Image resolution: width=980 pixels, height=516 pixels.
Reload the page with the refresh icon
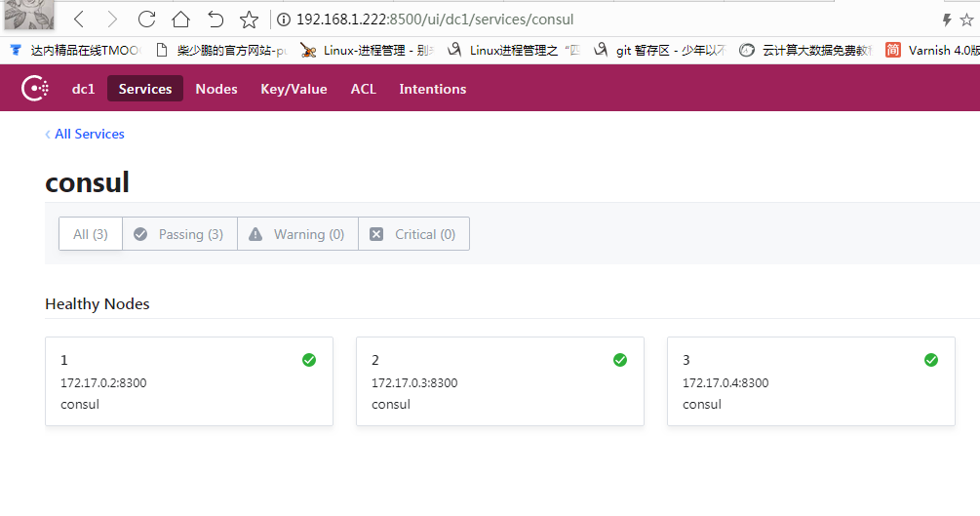[146, 20]
